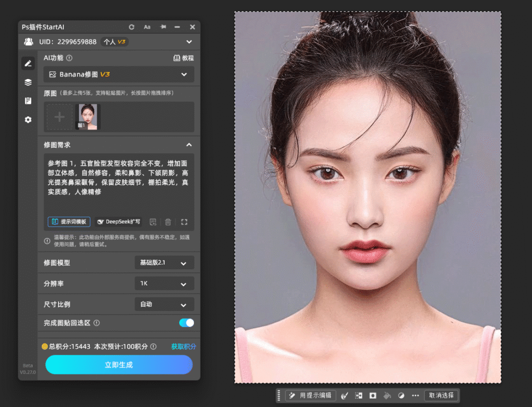
Task: Click the trash icon to clear the prompt
Action: (x=168, y=222)
